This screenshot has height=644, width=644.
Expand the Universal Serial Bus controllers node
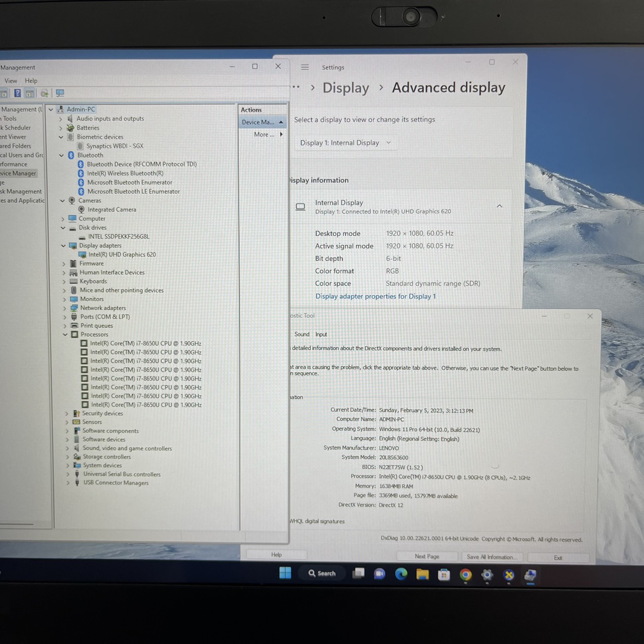click(x=68, y=474)
